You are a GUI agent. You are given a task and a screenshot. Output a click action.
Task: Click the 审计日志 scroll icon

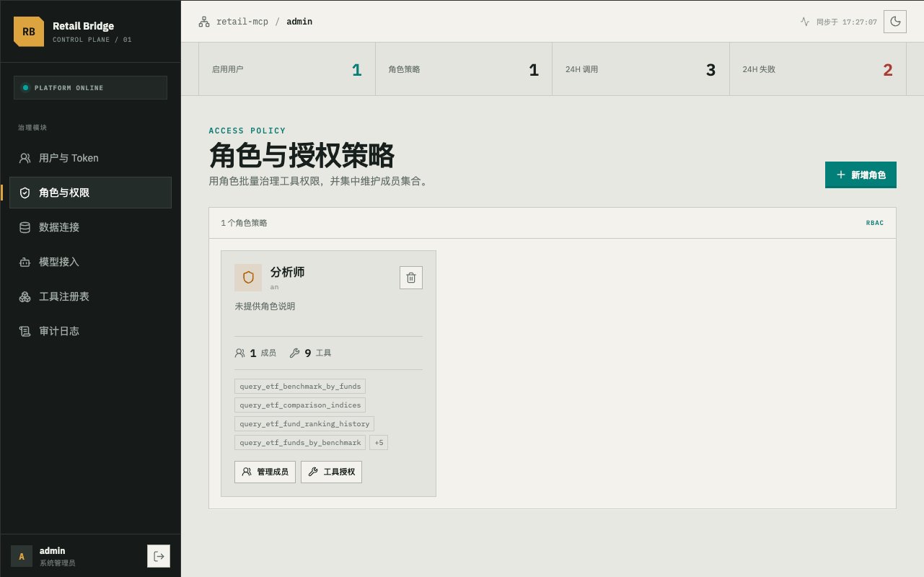click(25, 331)
